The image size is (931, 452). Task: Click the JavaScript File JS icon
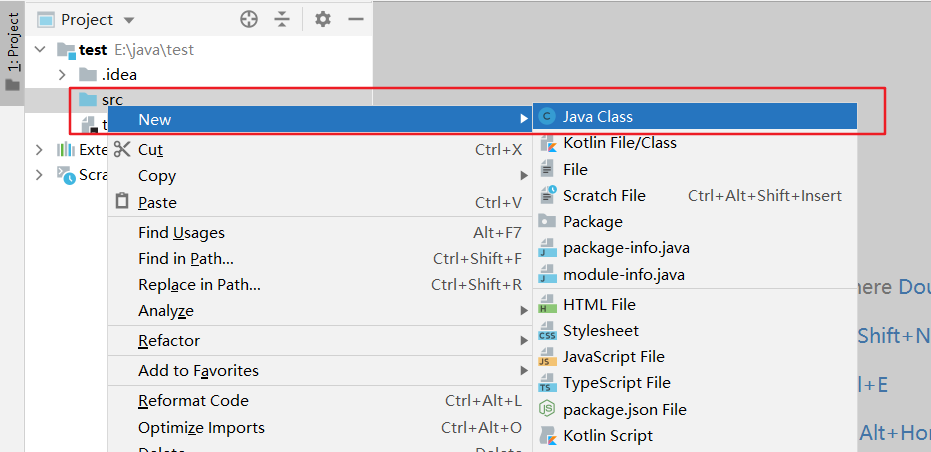click(547, 358)
